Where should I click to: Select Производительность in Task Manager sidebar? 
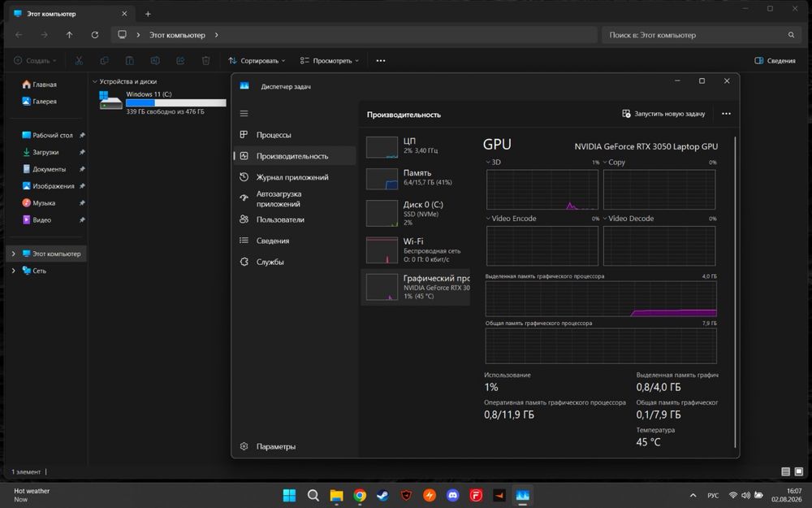pyautogui.click(x=295, y=156)
